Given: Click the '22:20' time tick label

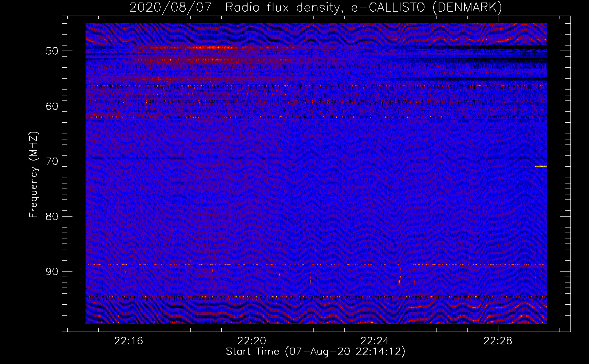Looking at the screenshot, I should 252,341.
